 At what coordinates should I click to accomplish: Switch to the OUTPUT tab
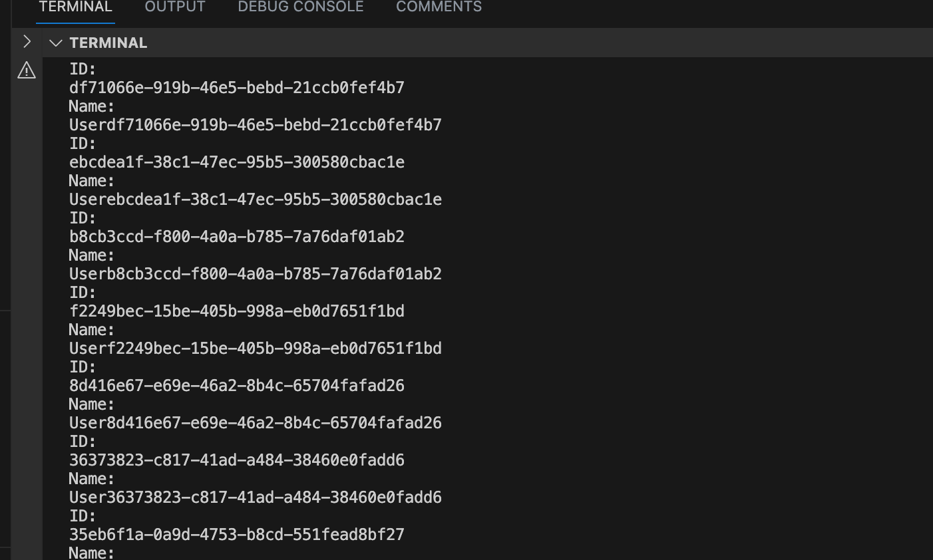coord(174,7)
